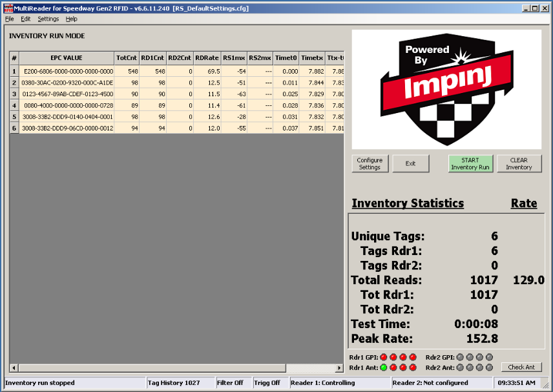Click the last red Rdr1 Ant indicator
553x392 pixels.
coord(413,367)
